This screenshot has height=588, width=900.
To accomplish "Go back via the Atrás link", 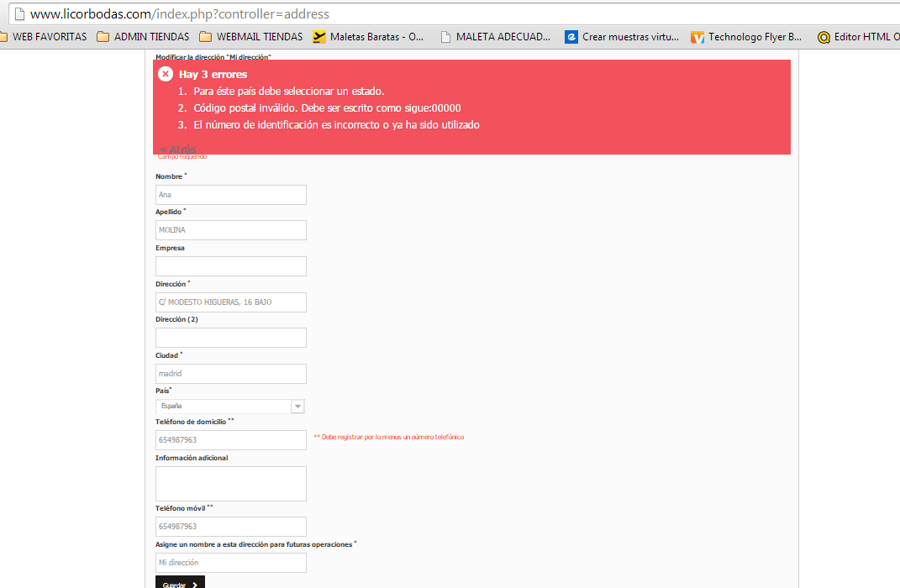I will point(178,150).
